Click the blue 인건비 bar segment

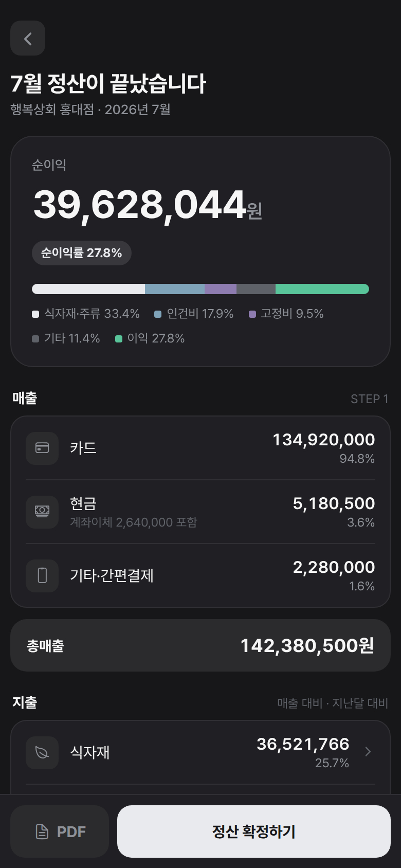tap(175, 289)
